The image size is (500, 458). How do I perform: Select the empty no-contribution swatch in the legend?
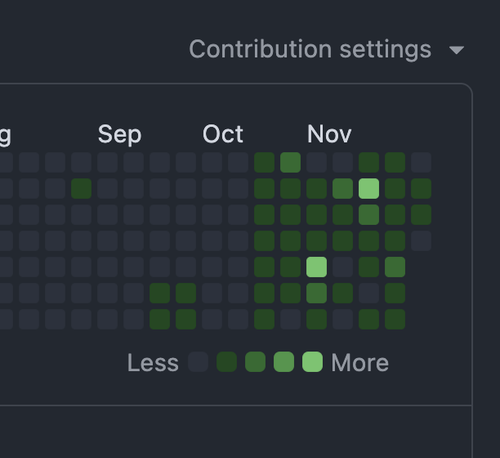(x=198, y=362)
